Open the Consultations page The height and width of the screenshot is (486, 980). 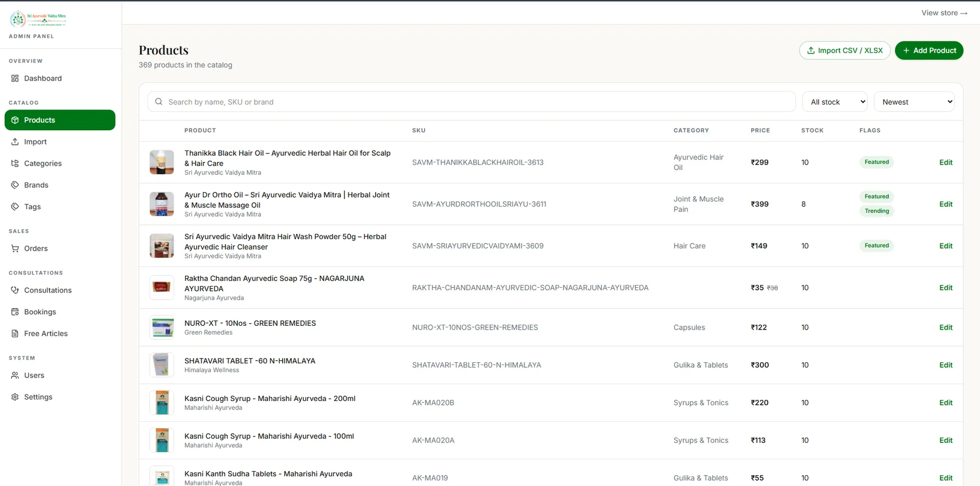click(x=60, y=290)
